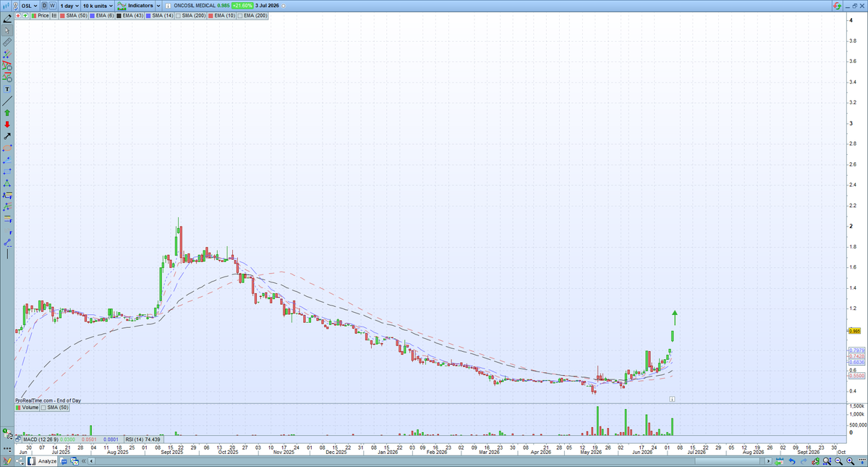Viewport: 868px width, 467px height.
Task: Open the Volume indicator settings label
Action: (27, 408)
